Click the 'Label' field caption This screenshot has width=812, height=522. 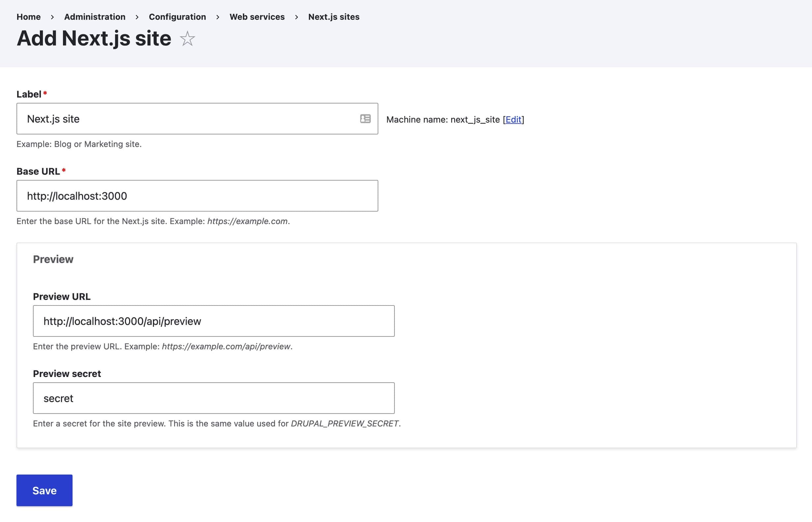[29, 94]
